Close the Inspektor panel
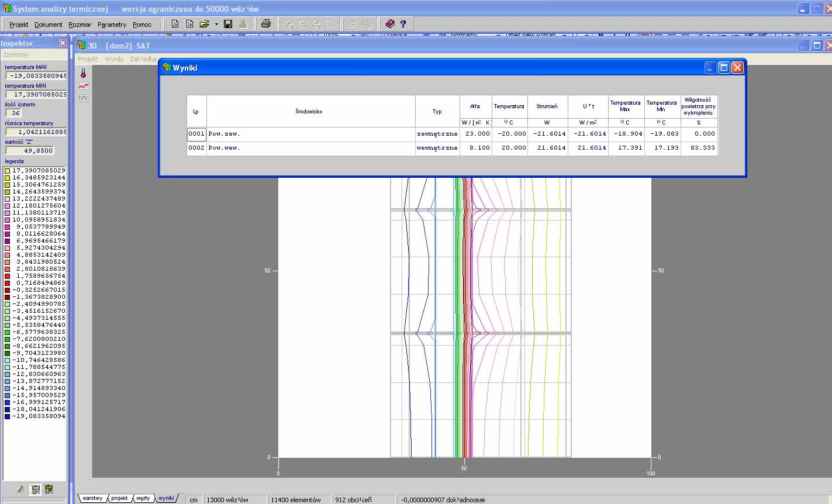This screenshot has width=832, height=504. (63, 43)
